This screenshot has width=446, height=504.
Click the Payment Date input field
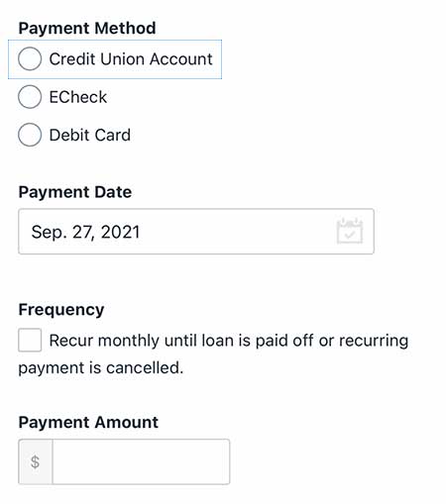pyautogui.click(x=196, y=232)
